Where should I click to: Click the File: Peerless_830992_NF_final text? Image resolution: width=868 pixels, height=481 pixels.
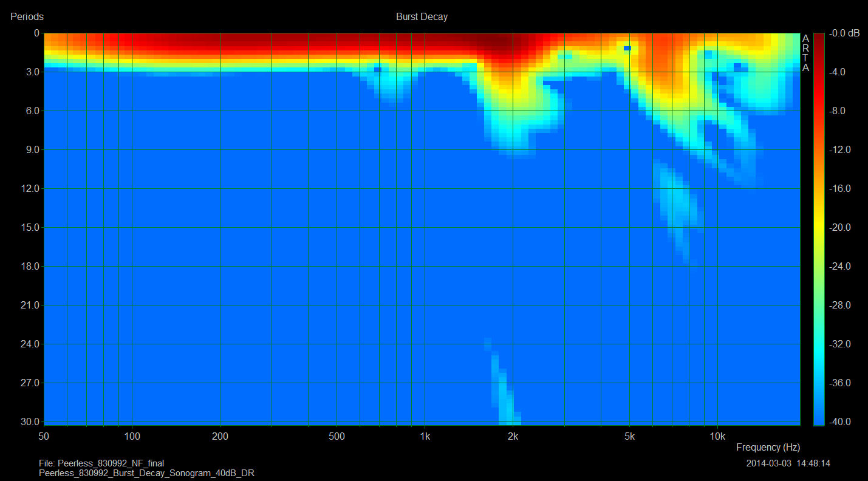[101, 463]
